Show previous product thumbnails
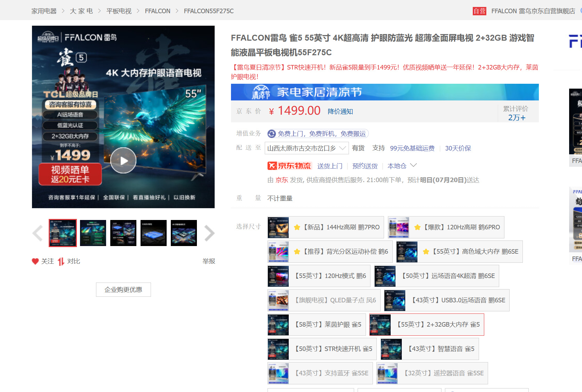 (x=38, y=233)
